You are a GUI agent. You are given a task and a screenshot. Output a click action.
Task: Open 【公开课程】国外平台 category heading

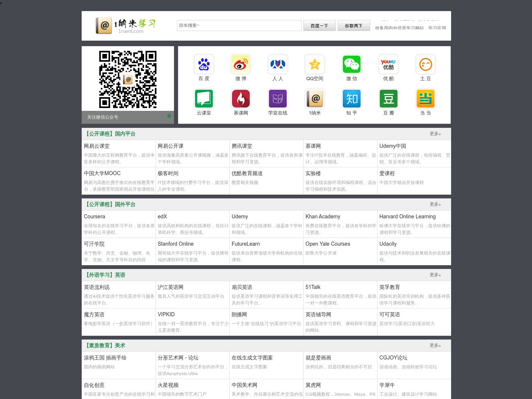tap(110, 204)
